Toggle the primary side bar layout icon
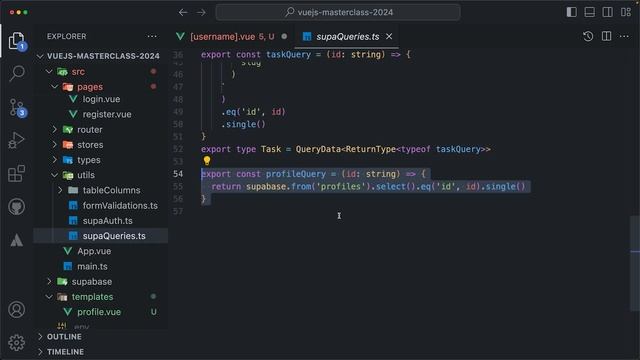 571,12
